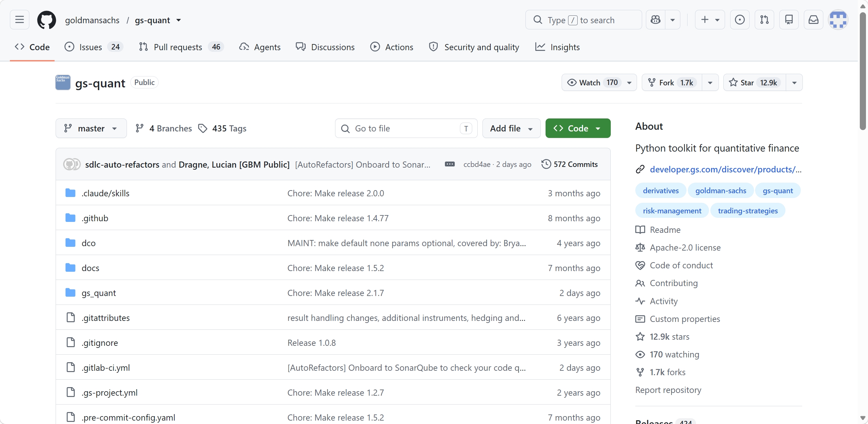The height and width of the screenshot is (424, 868).
Task: Open the Copilot chat icon
Action: 655,20
